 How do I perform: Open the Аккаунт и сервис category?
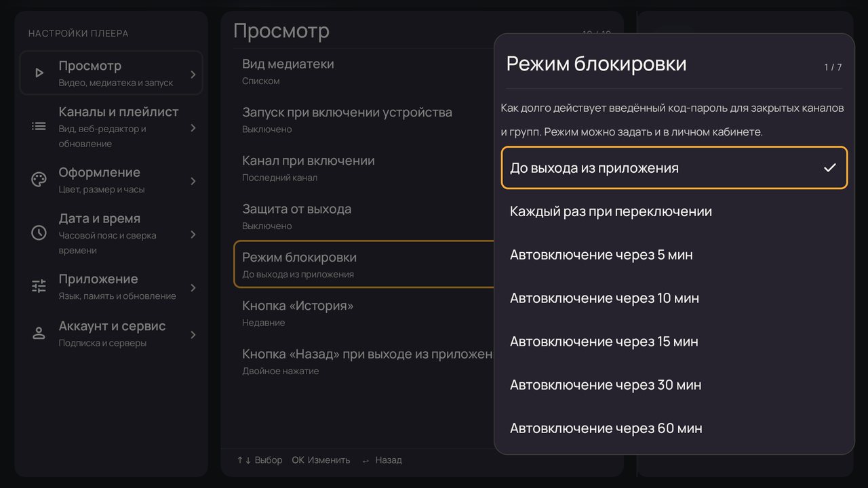coord(111,333)
